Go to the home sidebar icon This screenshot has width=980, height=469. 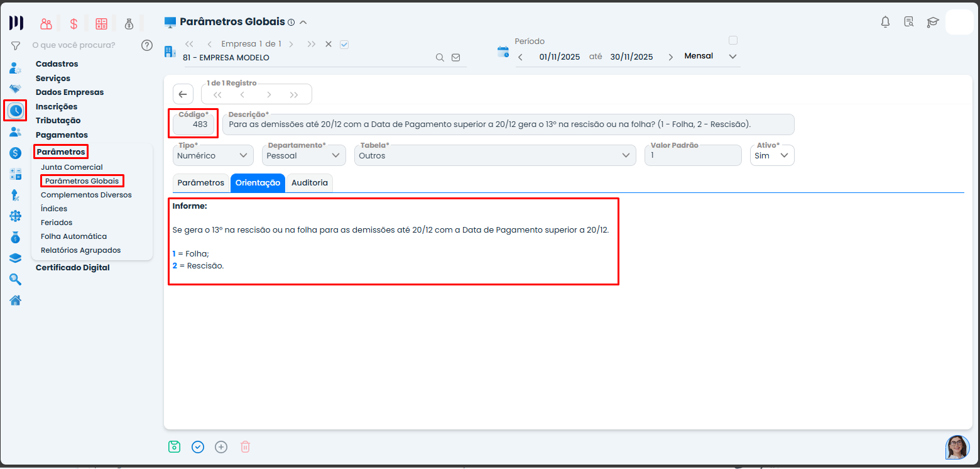pyautogui.click(x=16, y=301)
